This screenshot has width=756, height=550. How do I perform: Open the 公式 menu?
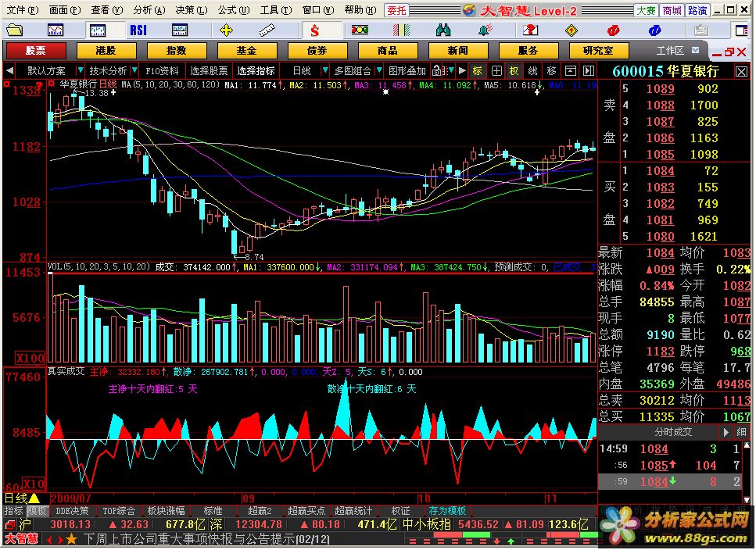pyautogui.click(x=233, y=9)
